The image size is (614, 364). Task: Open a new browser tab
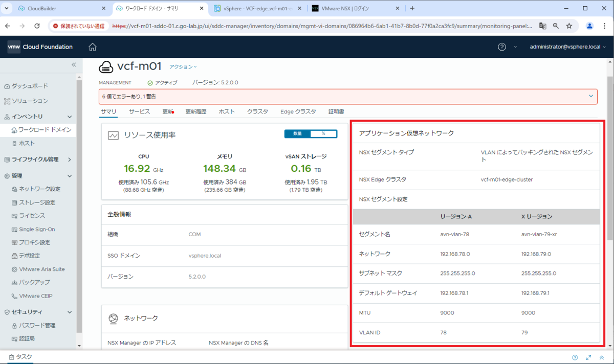[x=412, y=8]
